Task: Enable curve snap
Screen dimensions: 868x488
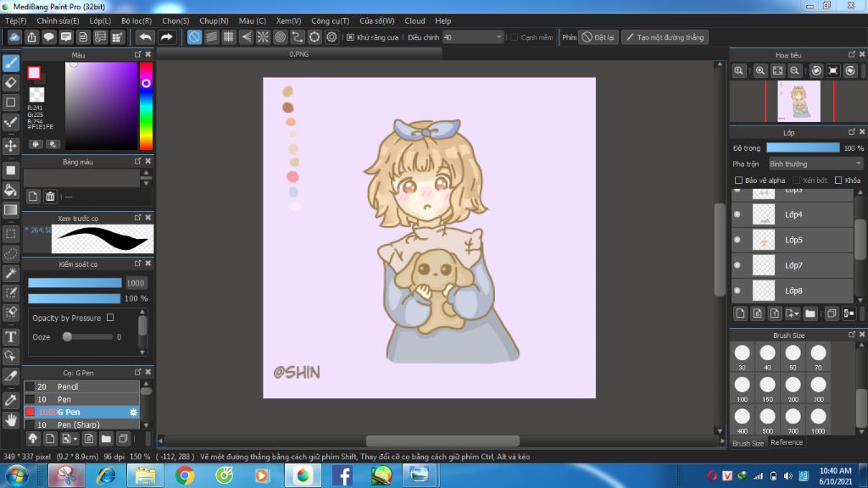Action: coord(298,37)
